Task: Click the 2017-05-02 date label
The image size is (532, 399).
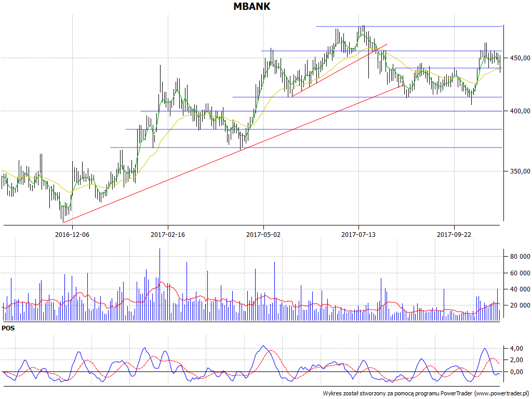Action: tap(263, 234)
